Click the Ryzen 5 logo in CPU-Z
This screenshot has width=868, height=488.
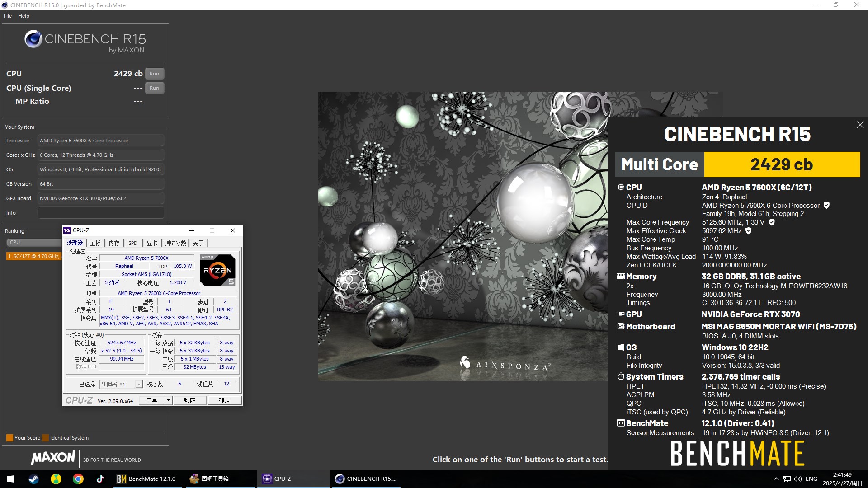click(217, 270)
